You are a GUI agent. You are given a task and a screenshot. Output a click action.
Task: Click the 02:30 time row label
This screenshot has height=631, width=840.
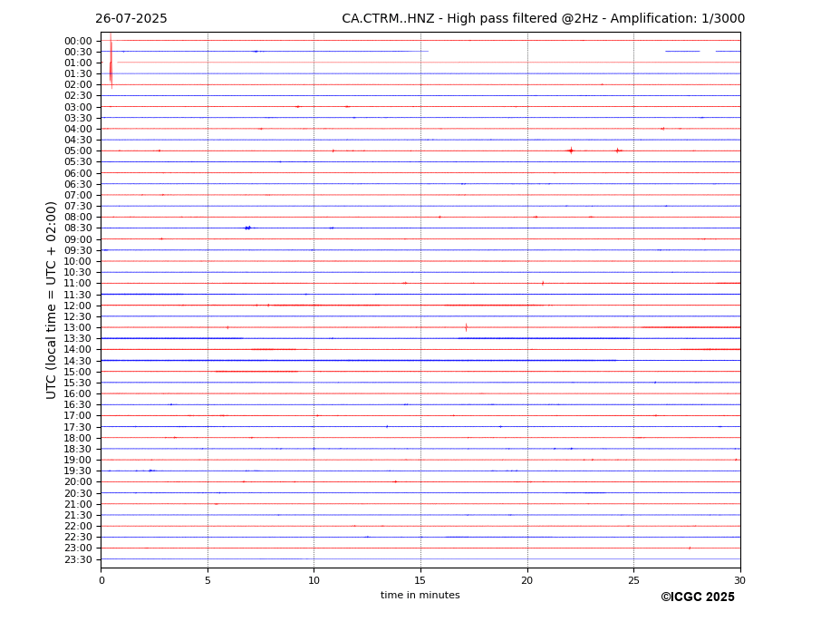tap(78, 96)
